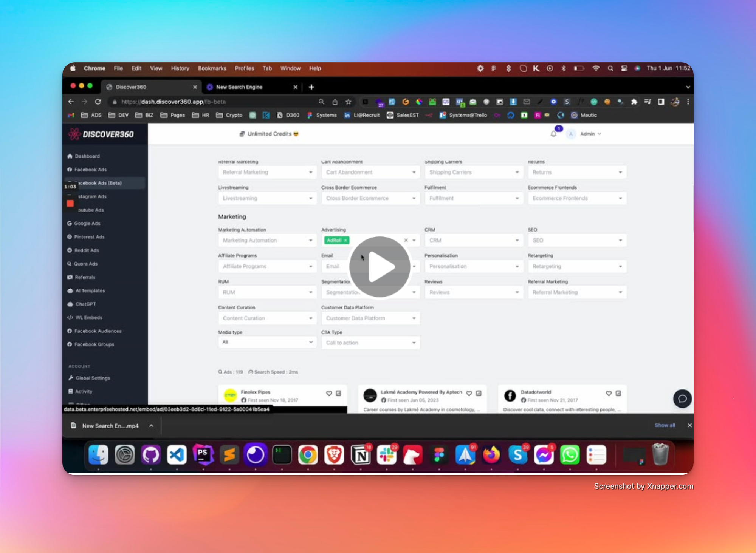Open the Retargeting dropdown
The height and width of the screenshot is (553, 756).
coord(576,266)
